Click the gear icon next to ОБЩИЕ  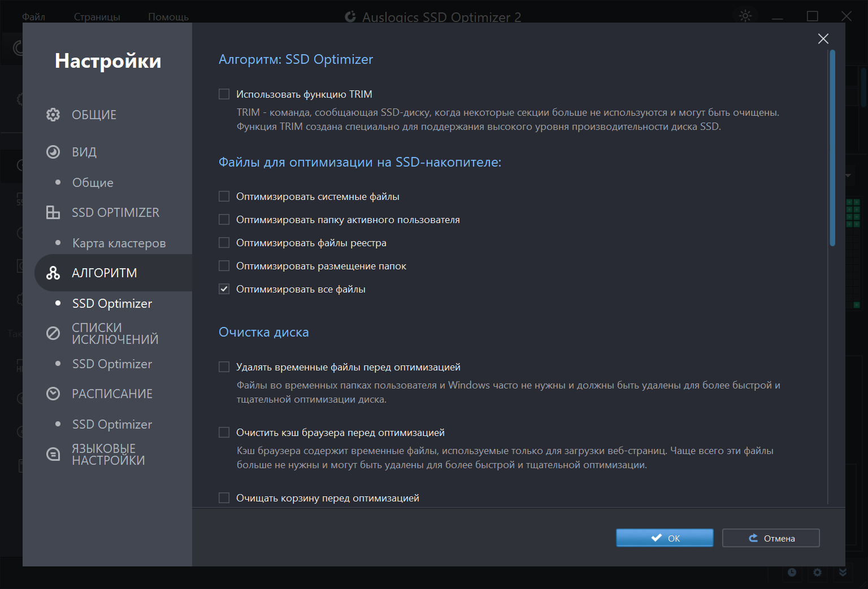[x=53, y=115]
